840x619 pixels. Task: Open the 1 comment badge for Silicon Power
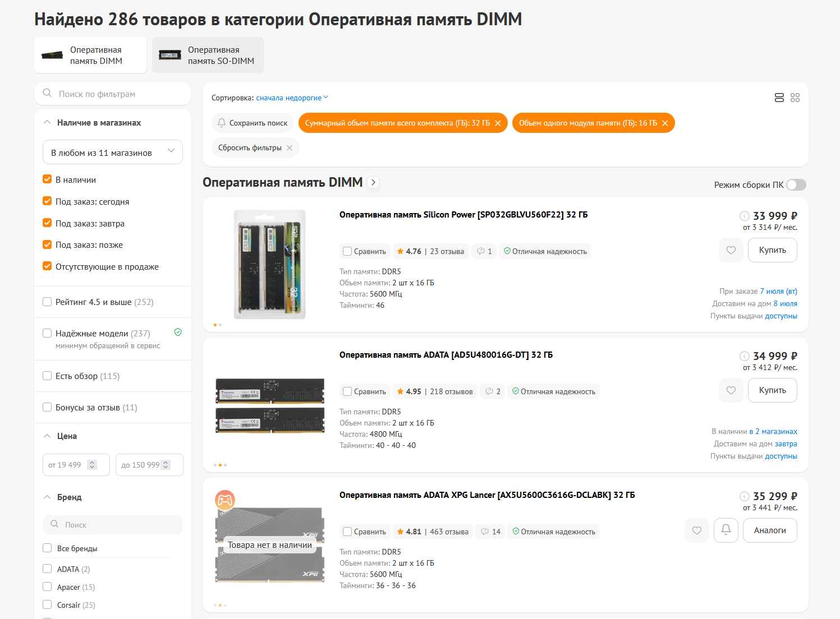coord(484,251)
